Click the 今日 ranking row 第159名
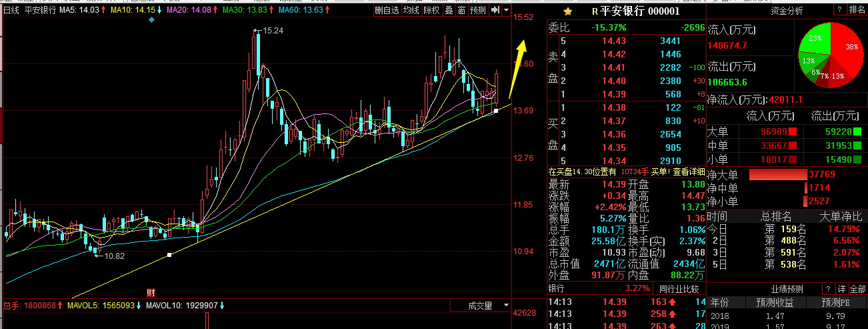 (x=787, y=229)
